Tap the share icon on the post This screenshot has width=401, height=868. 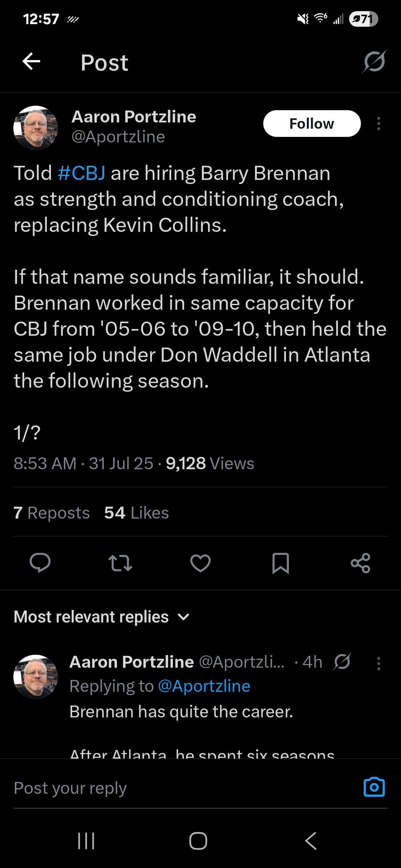(360, 563)
